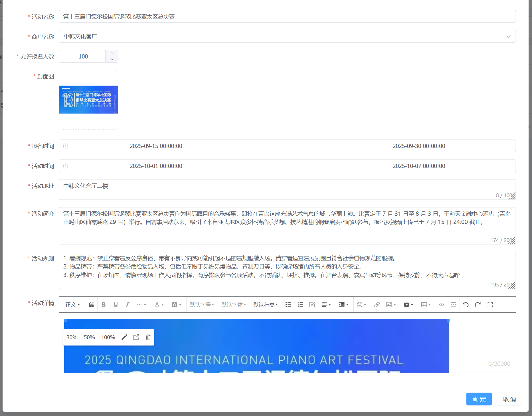Open the 商户名称 dropdown
Screen dimensions: 532x416
point(287,37)
